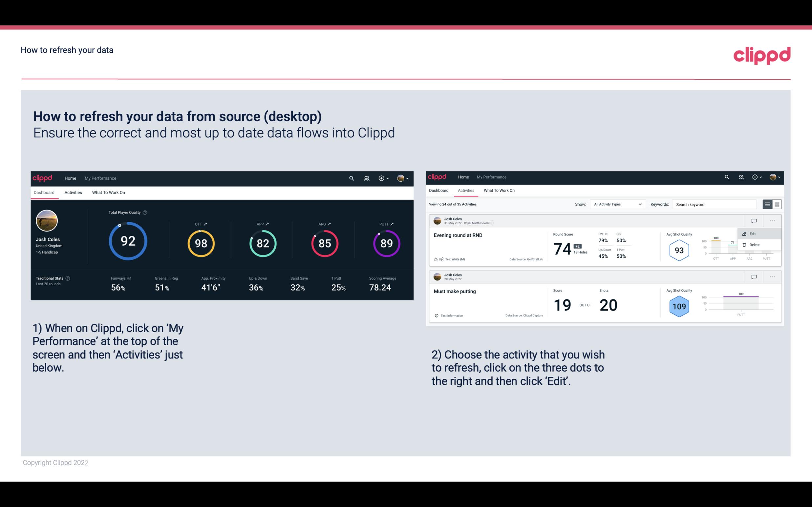This screenshot has width=812, height=507.
Task: Click the list view icon in Activities
Action: pyautogui.click(x=768, y=204)
